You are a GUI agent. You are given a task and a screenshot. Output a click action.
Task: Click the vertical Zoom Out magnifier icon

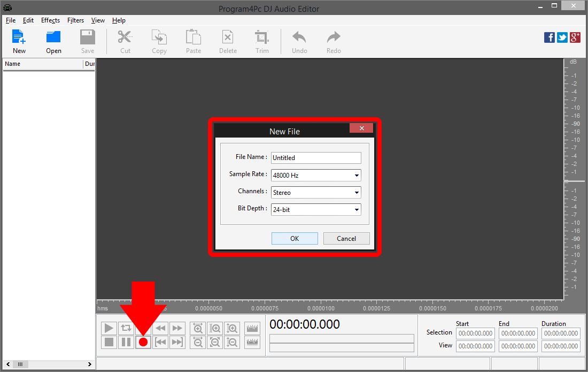[x=232, y=341]
